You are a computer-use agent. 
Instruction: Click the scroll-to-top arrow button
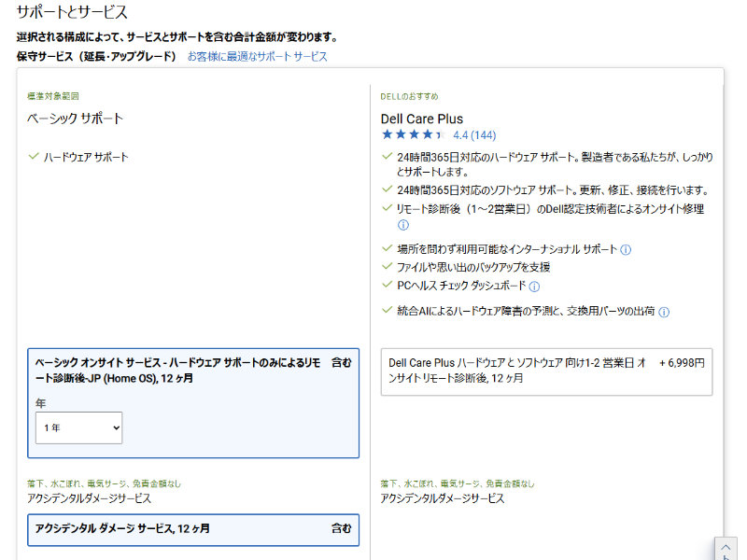pyautogui.click(x=726, y=550)
